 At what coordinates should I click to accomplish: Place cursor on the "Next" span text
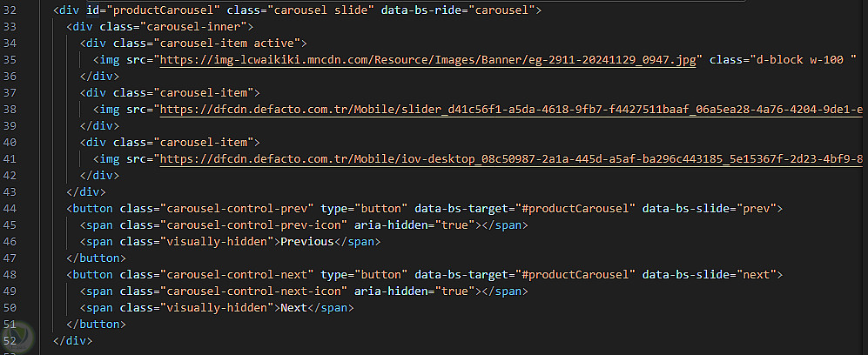(x=294, y=307)
